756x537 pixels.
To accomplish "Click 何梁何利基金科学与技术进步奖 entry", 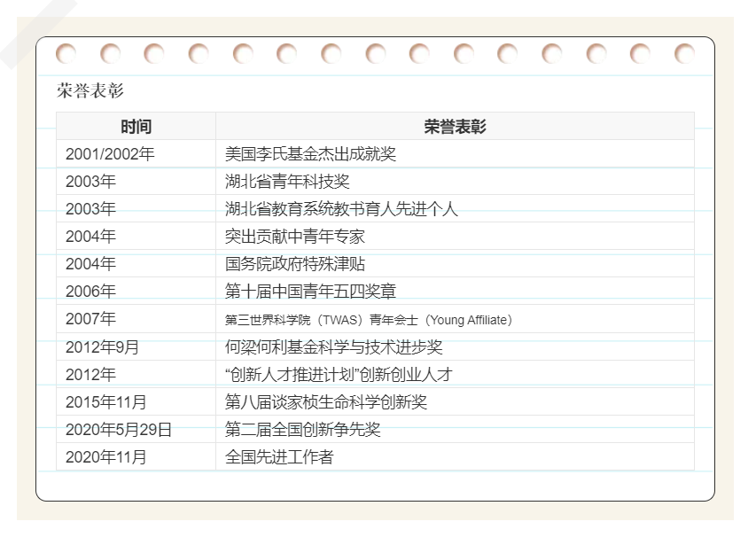I will [333, 347].
